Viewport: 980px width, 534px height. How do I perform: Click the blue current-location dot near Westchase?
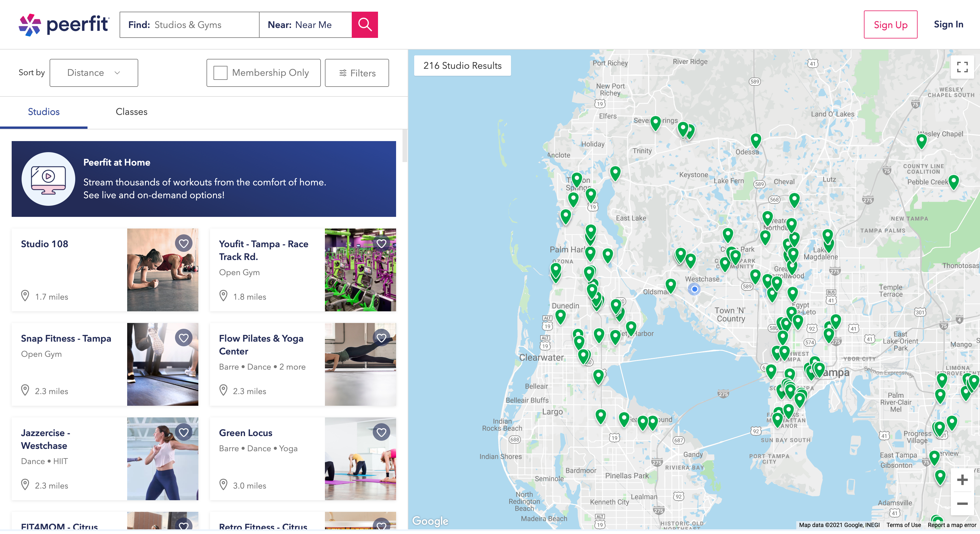tap(694, 289)
